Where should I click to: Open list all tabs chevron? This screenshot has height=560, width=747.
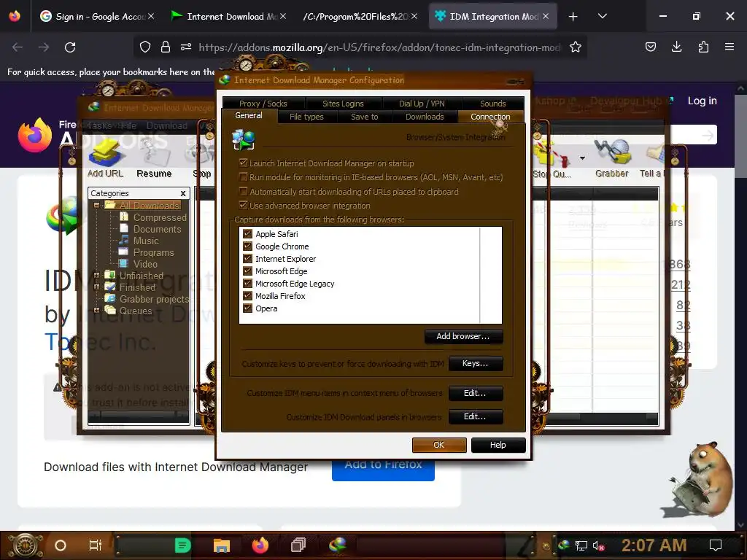(x=603, y=16)
